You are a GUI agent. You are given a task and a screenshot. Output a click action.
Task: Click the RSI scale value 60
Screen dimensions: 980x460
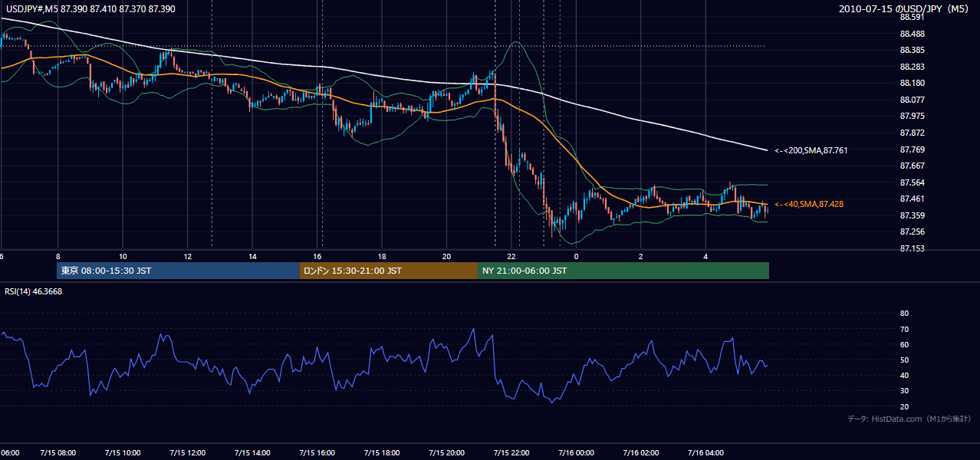[904, 344]
